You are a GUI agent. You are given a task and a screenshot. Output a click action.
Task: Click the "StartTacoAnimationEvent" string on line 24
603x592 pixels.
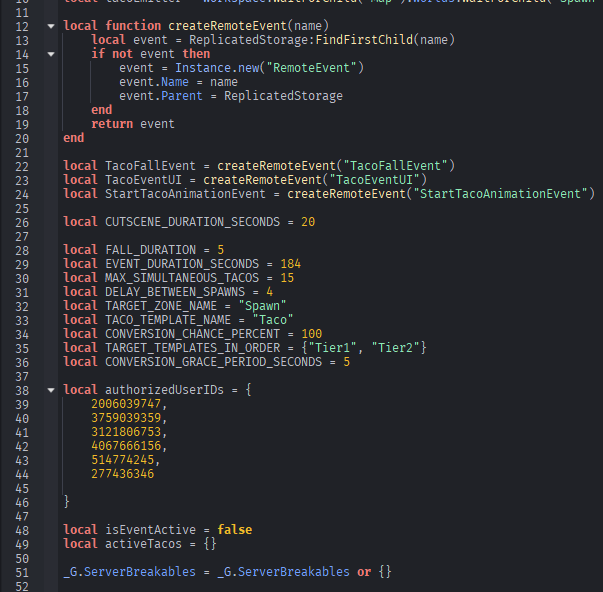pyautogui.click(x=500, y=193)
